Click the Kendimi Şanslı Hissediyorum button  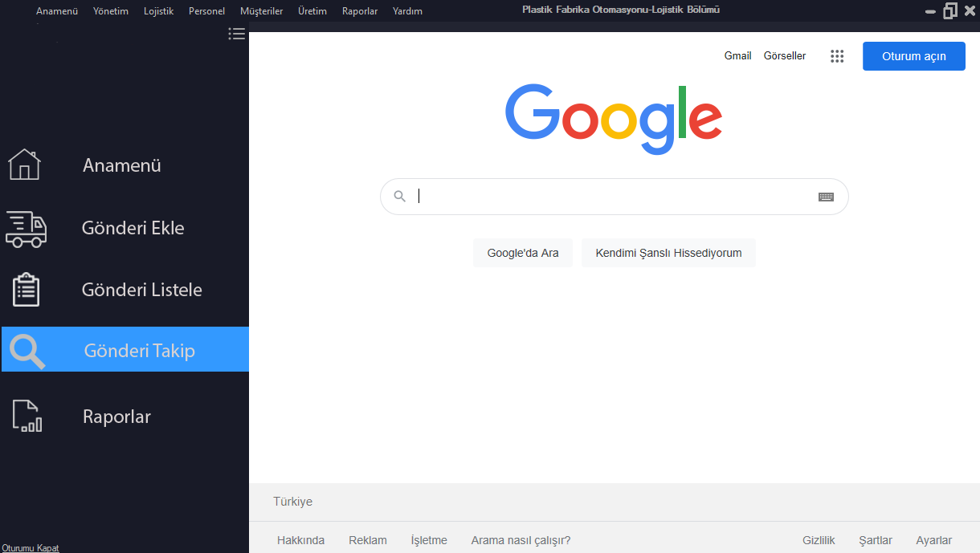click(x=668, y=253)
